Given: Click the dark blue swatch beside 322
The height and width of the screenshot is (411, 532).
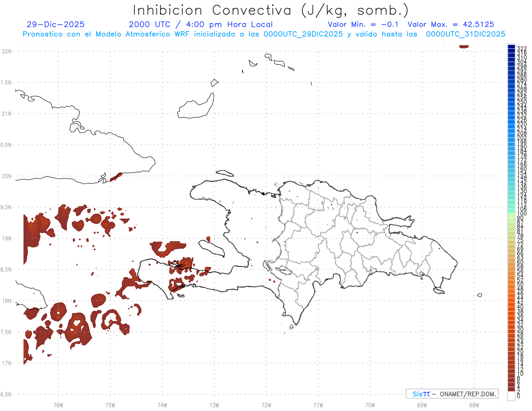Looking at the screenshot, I should 511,47.
